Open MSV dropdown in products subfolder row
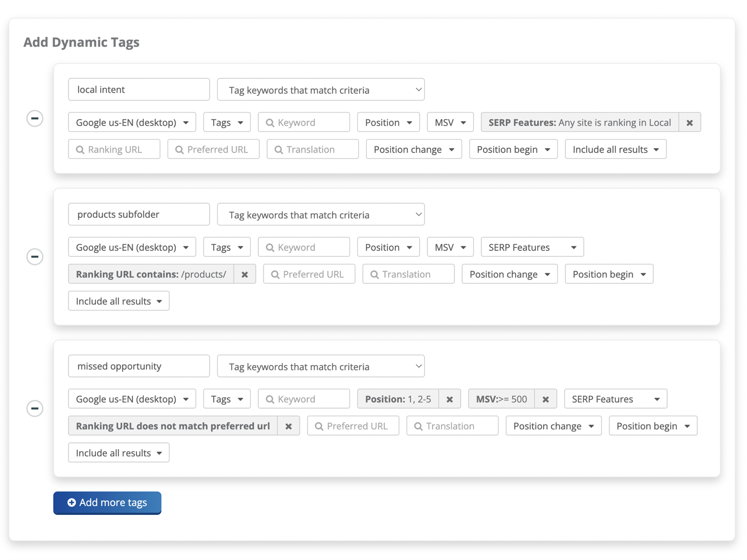 pos(450,247)
